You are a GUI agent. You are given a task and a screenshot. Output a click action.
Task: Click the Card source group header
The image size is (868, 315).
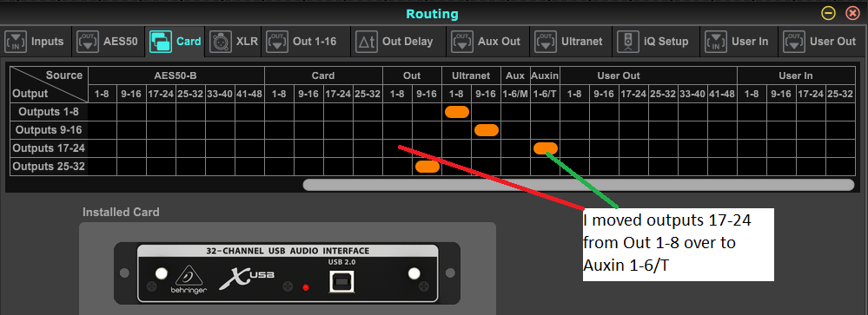click(323, 75)
